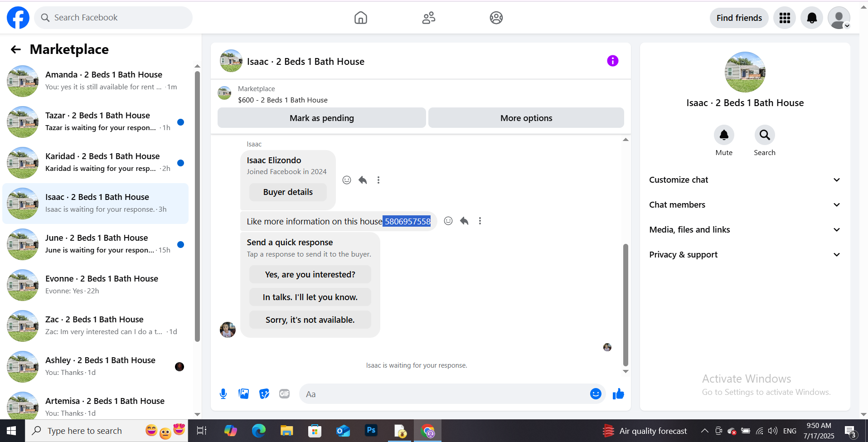Open Microsoft Store from taskbar
The height and width of the screenshot is (442, 868).
pyautogui.click(x=315, y=431)
